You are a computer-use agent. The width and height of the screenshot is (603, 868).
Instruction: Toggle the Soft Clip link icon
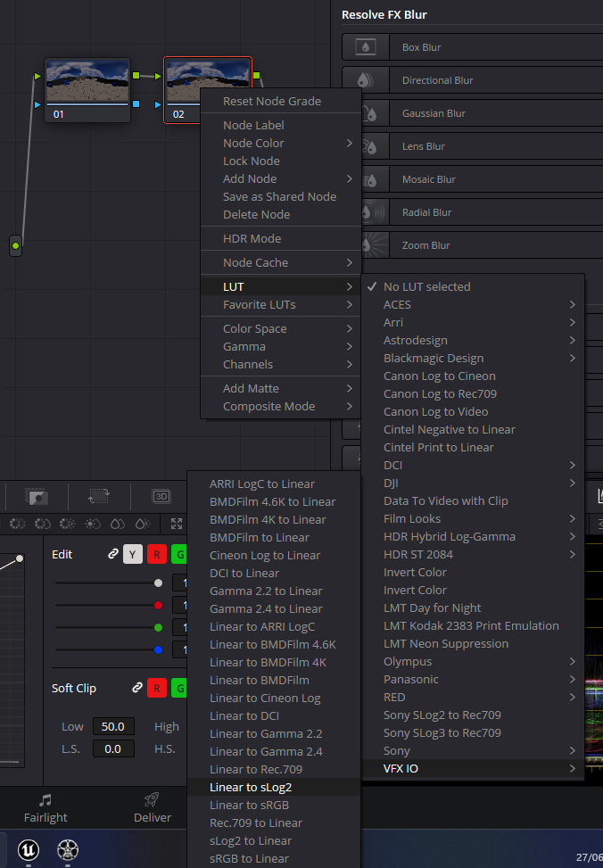coord(137,688)
